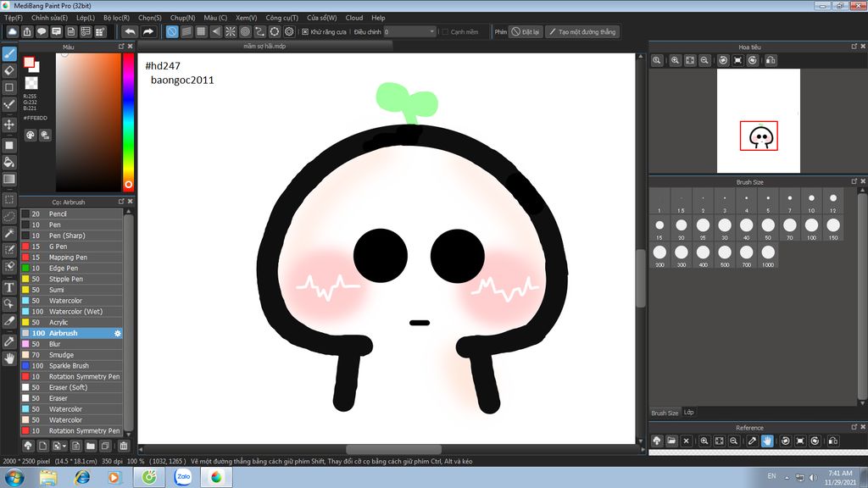Select the Move tool
The height and width of the screenshot is (488, 868).
(x=9, y=125)
